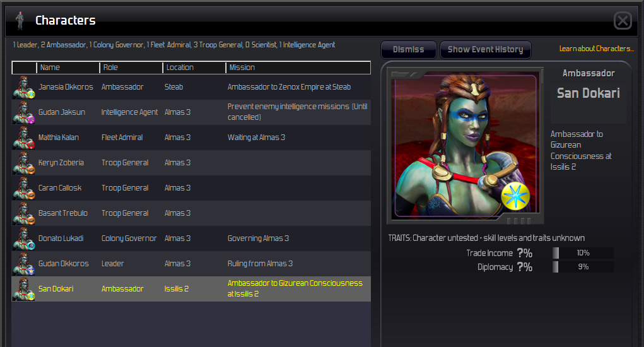Viewport: 644px width, 347px height.
Task: Click Janasia Okkoros portrait icon
Action: pos(24,87)
